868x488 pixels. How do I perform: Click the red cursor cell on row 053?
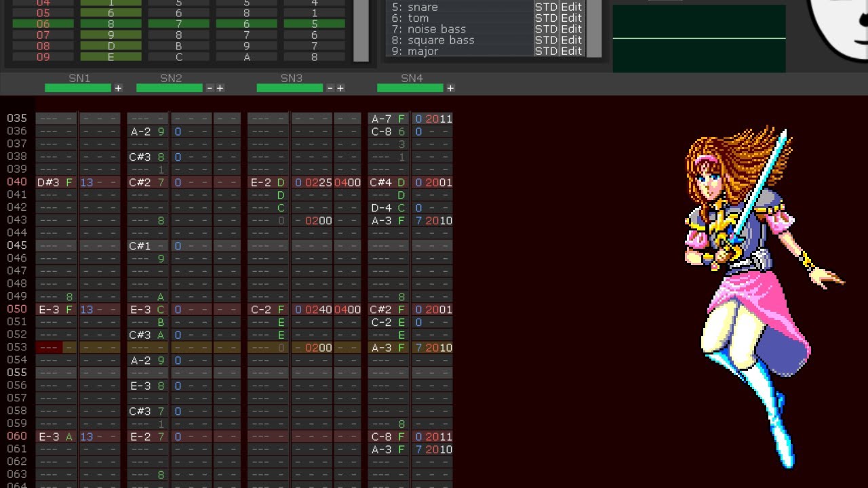49,348
